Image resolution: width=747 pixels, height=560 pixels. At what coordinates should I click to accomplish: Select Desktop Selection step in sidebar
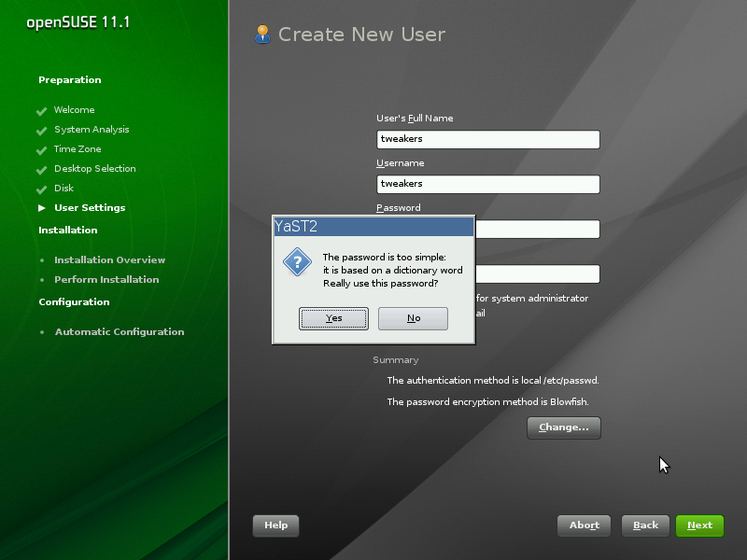(95, 169)
